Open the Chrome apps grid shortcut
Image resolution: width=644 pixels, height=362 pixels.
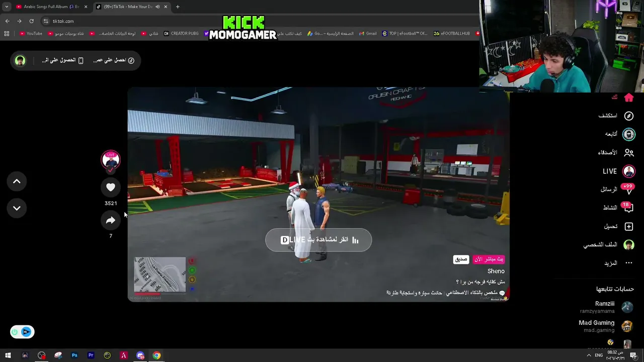click(7, 34)
